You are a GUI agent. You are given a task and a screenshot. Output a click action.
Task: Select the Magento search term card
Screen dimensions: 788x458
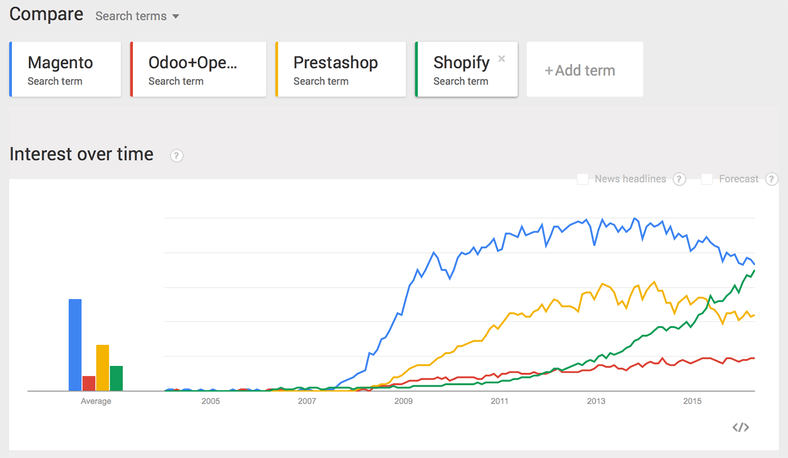pyautogui.click(x=65, y=70)
